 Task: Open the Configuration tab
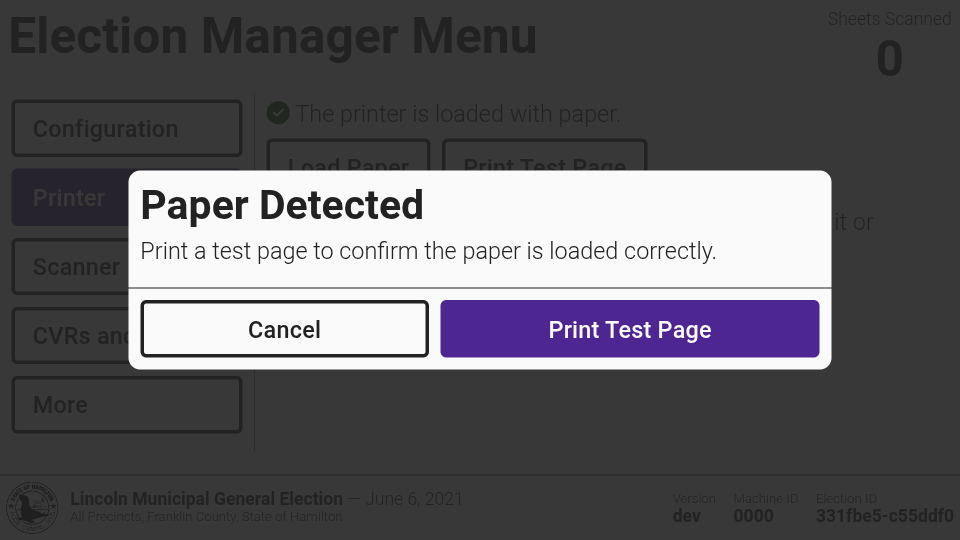click(x=127, y=129)
